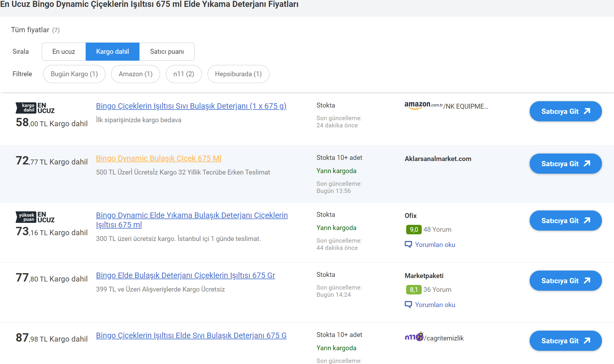
Task: Open Bingo Çiçeklerin Işıltısı Sıvı Bulaşık Deterjanı link
Action: [x=191, y=106]
